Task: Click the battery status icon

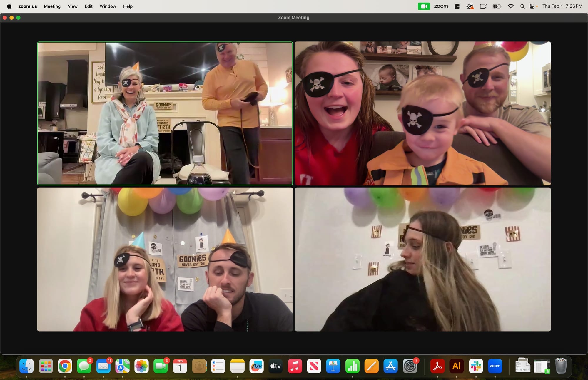Action: coord(497,6)
